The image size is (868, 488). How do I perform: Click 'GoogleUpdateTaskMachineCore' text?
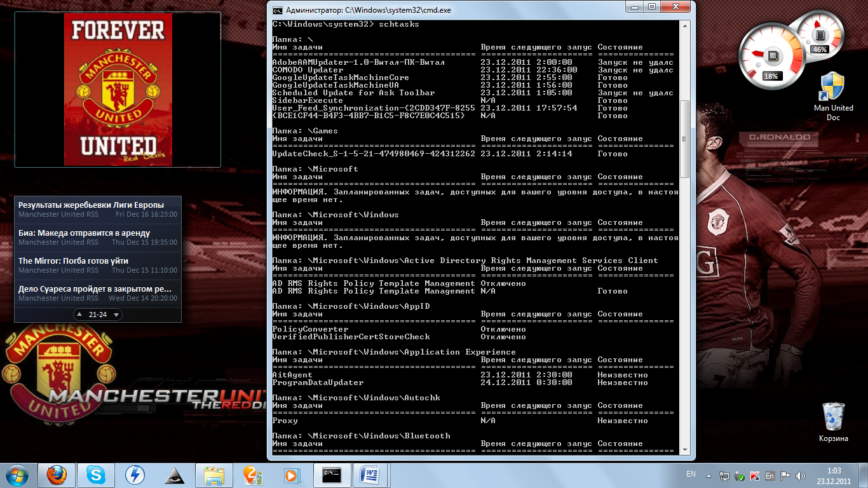341,78
